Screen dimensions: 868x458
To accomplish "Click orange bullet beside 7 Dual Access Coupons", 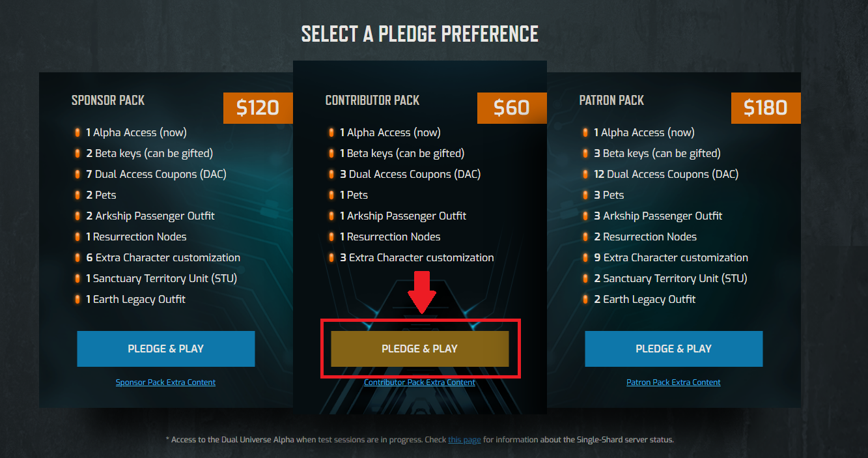I will (77, 175).
